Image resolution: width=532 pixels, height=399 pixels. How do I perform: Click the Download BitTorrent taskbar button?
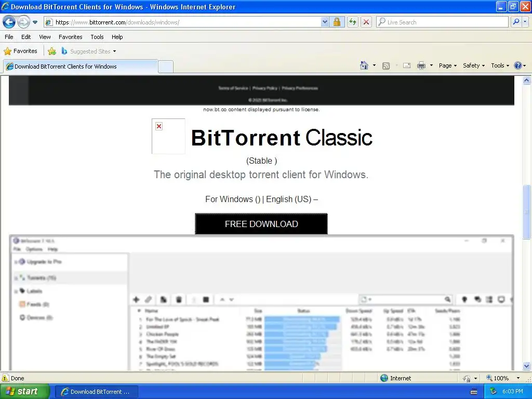point(96,392)
